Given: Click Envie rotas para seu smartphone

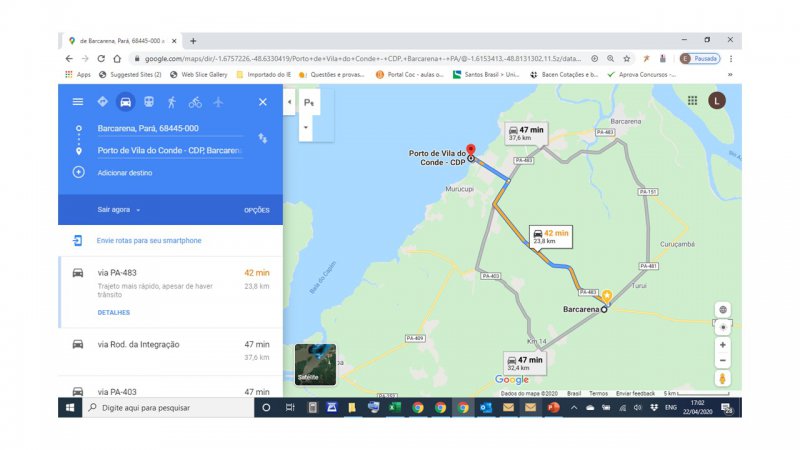Looking at the screenshot, I should (148, 241).
